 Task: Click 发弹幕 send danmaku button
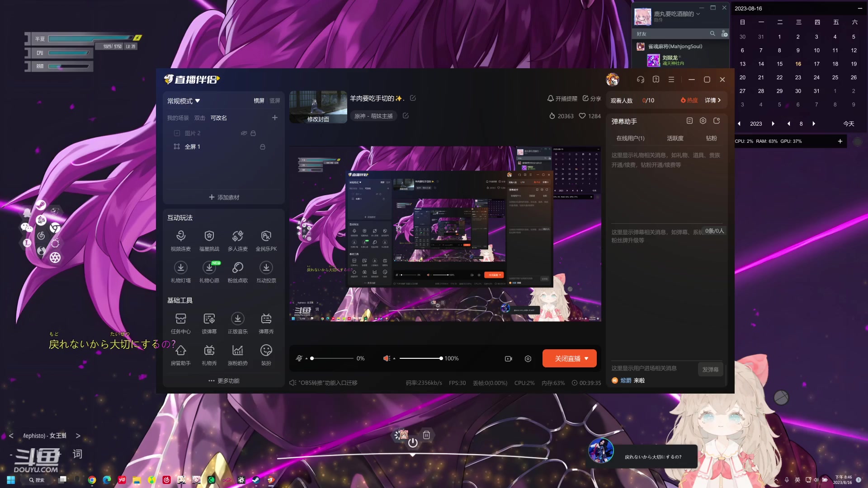710,370
